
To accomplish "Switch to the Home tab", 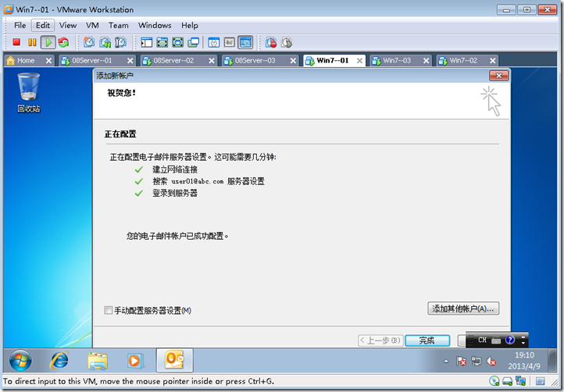I will point(25,60).
